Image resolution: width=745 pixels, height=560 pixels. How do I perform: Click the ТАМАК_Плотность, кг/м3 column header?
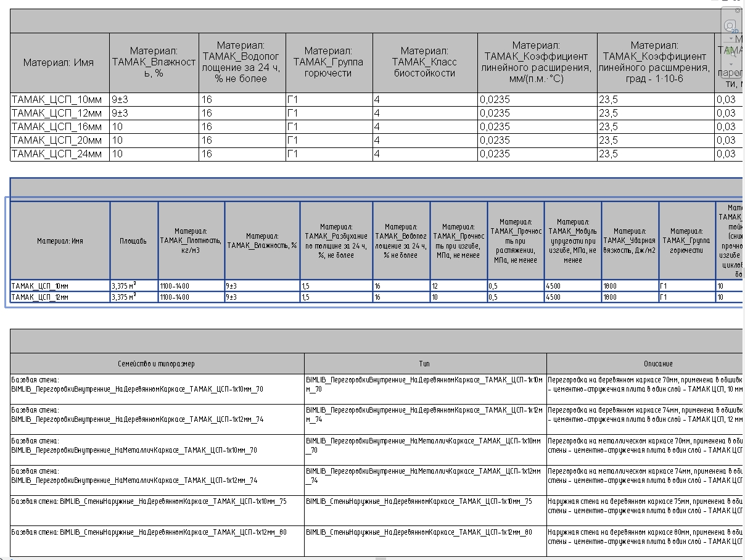(x=191, y=241)
